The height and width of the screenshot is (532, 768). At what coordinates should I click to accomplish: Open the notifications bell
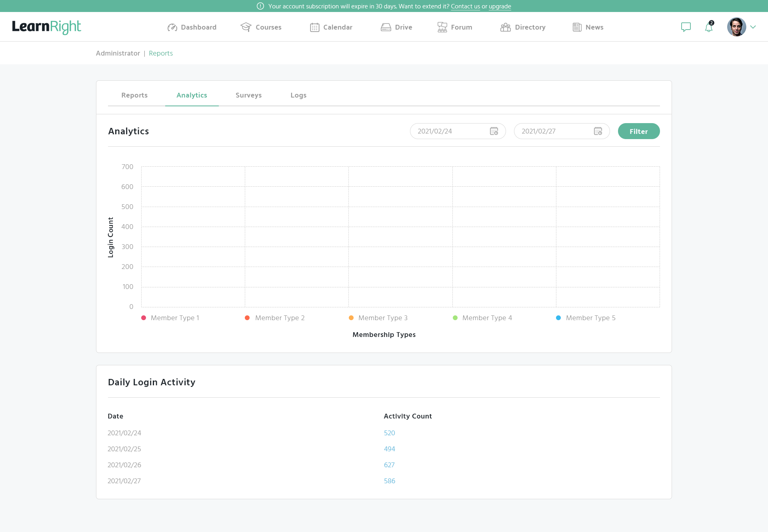pos(708,27)
